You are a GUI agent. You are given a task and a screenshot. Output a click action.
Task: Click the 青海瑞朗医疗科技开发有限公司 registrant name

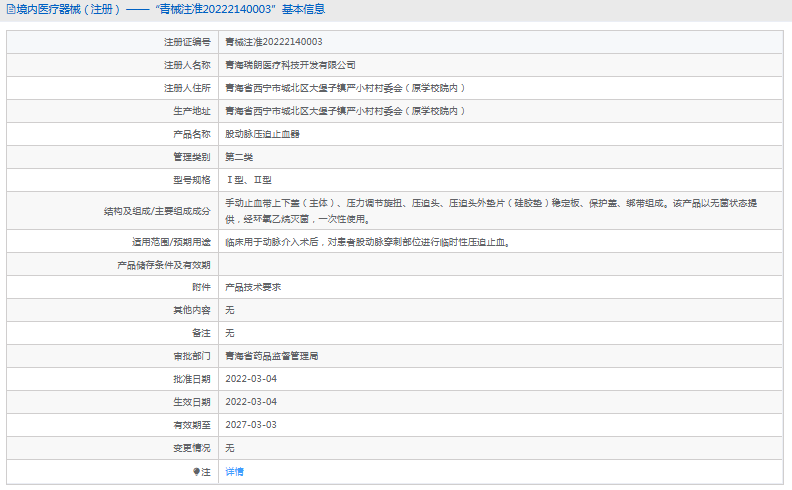tap(290, 65)
